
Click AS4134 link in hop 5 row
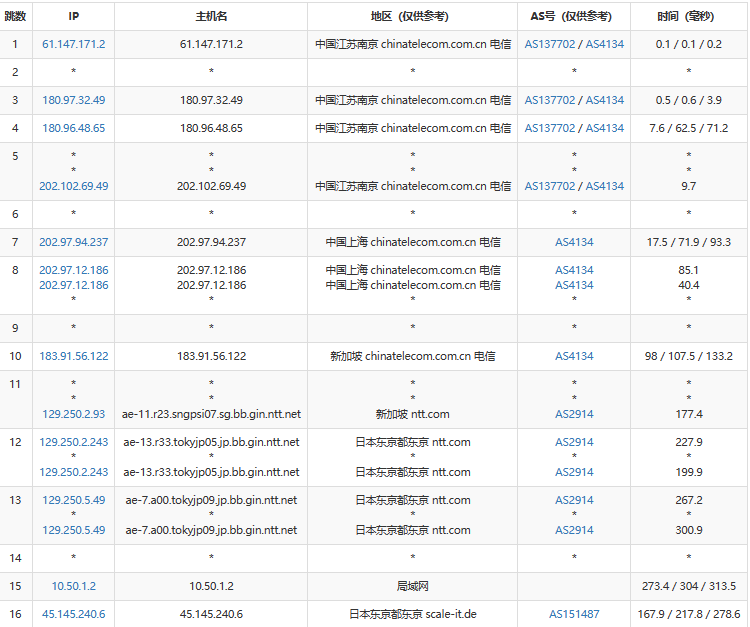[x=605, y=186]
